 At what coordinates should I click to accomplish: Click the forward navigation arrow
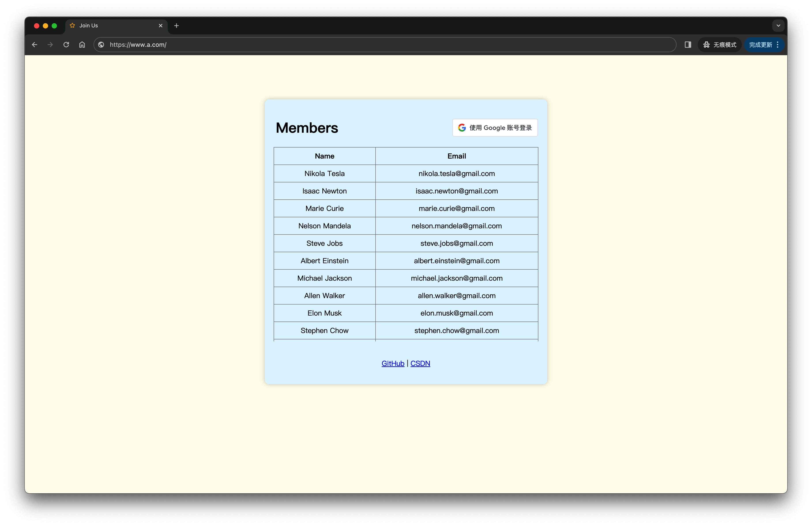point(50,45)
